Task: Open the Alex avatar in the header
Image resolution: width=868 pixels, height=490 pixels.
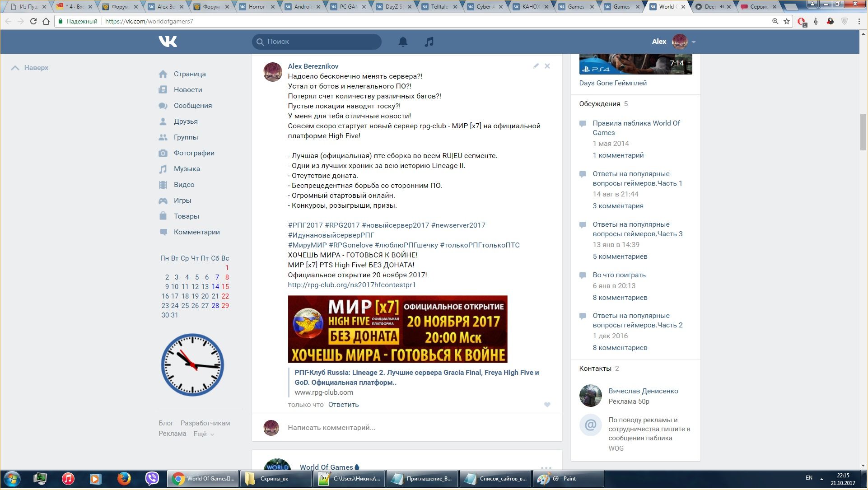Action: coord(679,42)
